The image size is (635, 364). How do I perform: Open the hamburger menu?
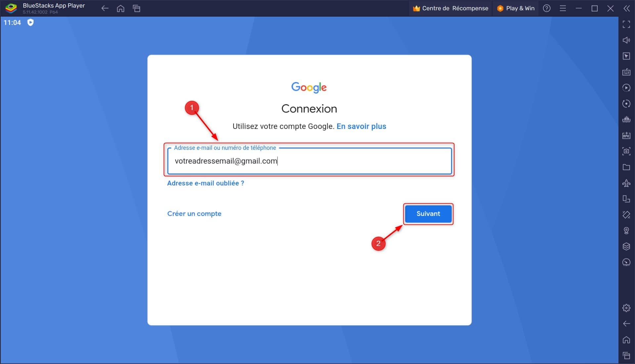[563, 8]
